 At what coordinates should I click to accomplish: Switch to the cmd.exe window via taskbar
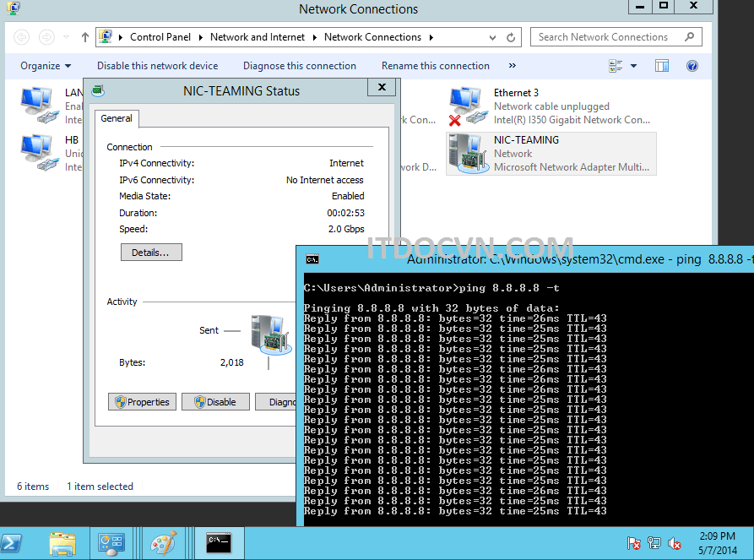(x=218, y=543)
